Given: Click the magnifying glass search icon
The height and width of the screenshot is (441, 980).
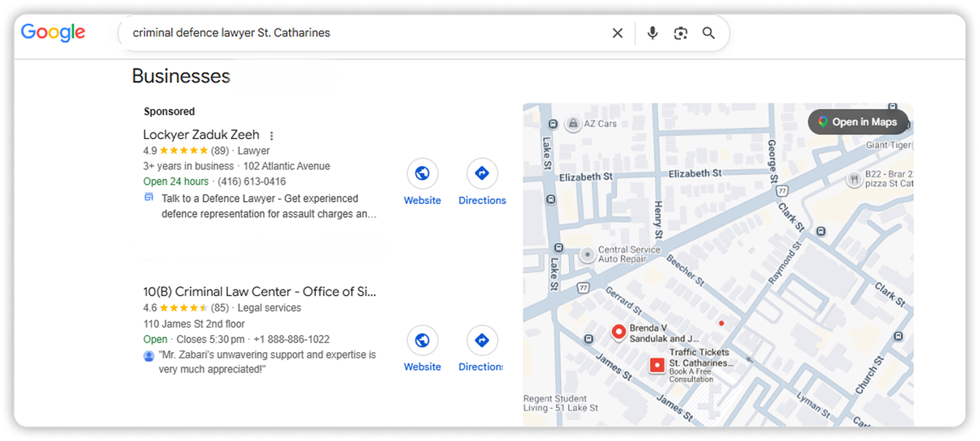Looking at the screenshot, I should point(709,33).
